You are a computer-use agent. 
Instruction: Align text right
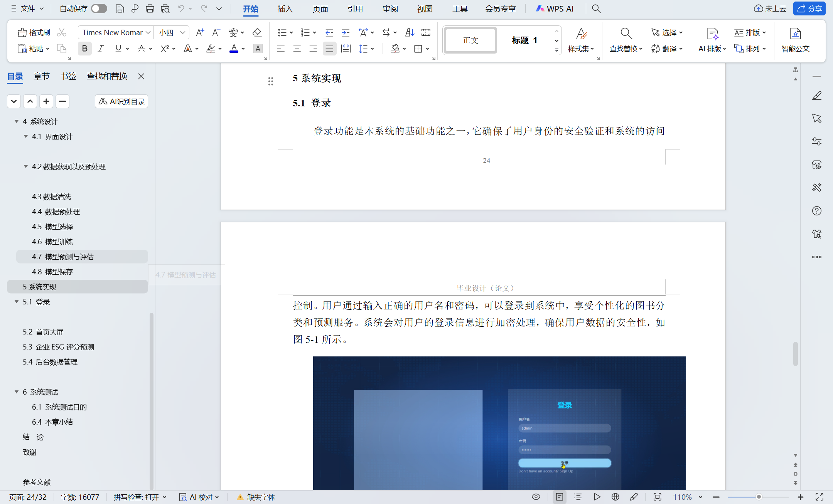pyautogui.click(x=313, y=49)
